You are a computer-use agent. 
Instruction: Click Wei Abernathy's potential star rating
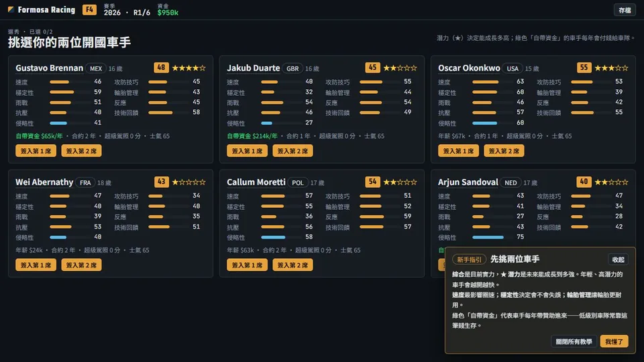(189, 182)
